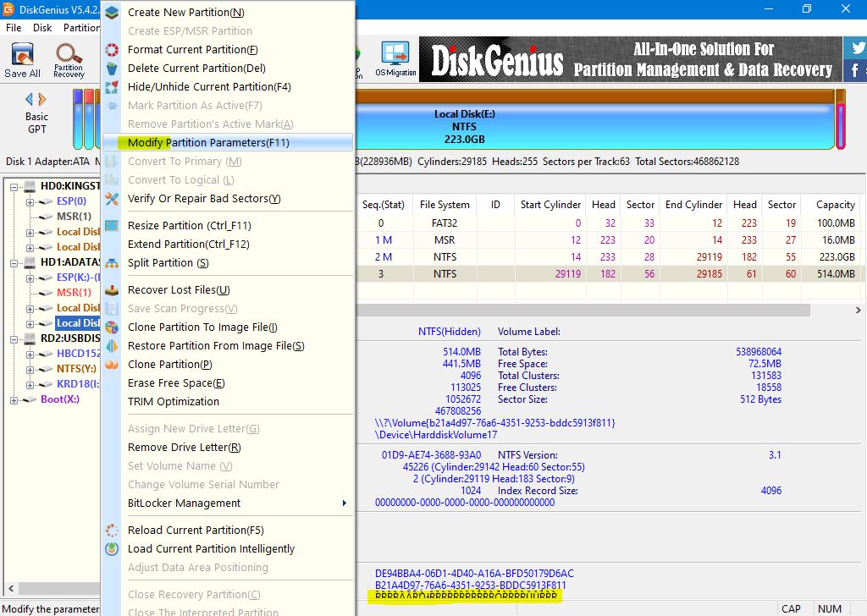The width and height of the screenshot is (867, 616).
Task: Click the Split Partition icon
Action: (112, 263)
